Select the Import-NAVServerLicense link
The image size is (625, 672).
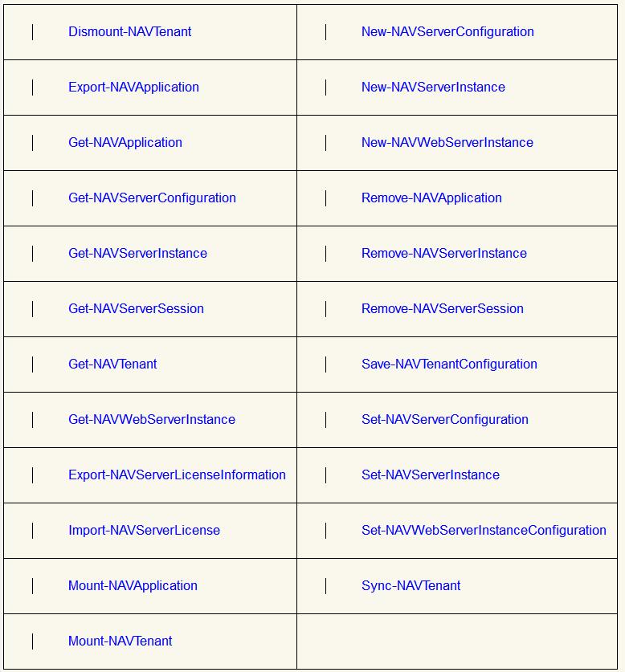pyautogui.click(x=144, y=531)
